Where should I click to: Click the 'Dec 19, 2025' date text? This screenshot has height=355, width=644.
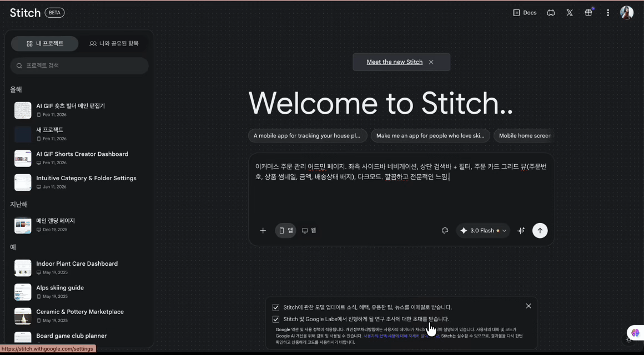[55, 230]
